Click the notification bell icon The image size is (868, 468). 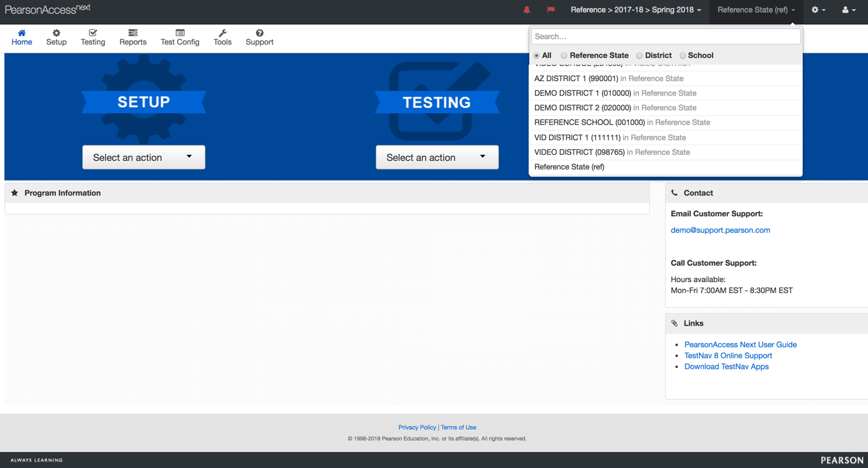[527, 10]
